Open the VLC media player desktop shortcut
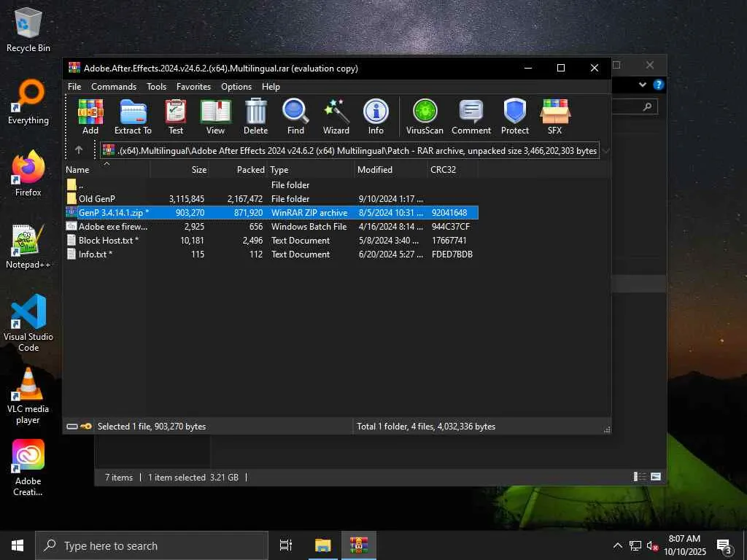 pos(28,396)
